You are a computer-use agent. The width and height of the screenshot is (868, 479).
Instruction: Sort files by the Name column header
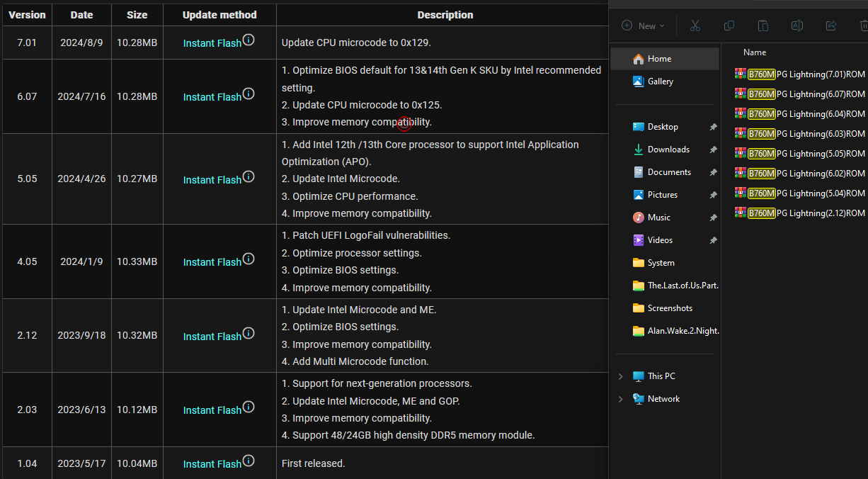point(755,52)
